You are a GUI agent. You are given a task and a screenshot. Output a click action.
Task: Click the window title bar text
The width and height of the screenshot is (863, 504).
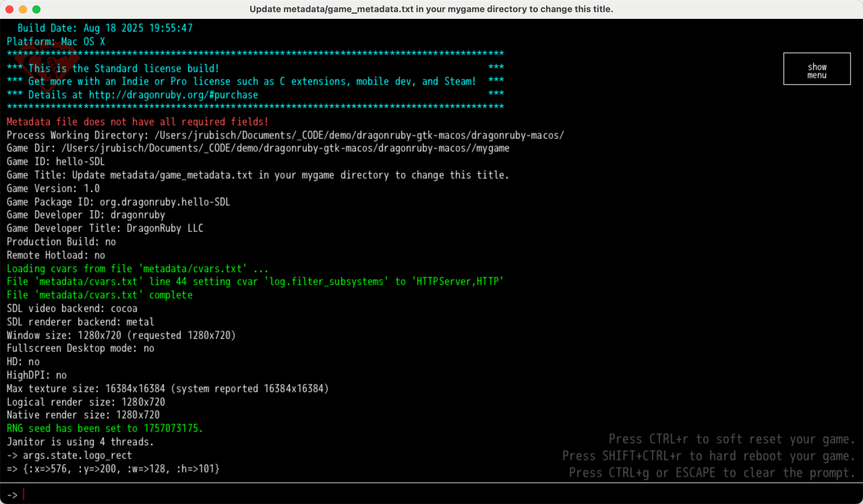[x=431, y=9]
